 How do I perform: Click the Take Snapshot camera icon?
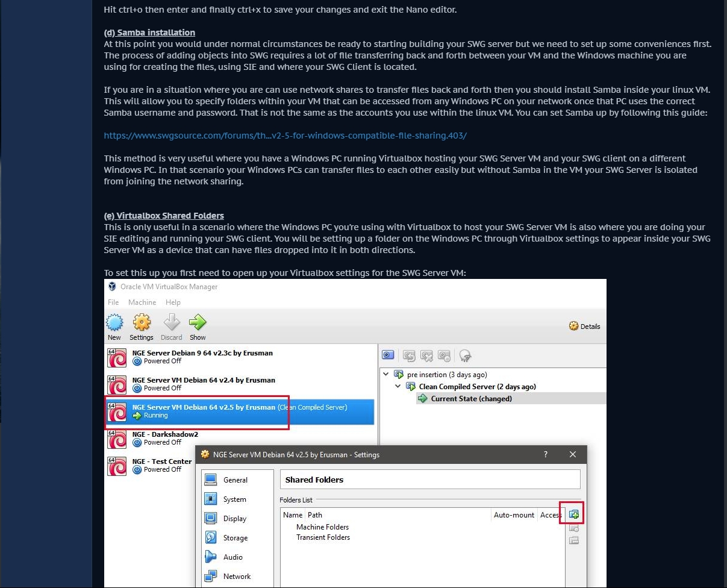tap(388, 355)
